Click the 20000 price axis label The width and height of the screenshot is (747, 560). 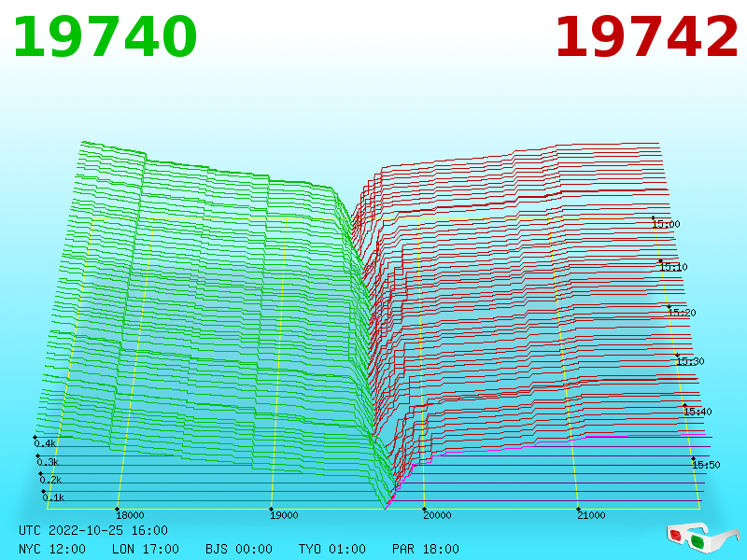437,515
